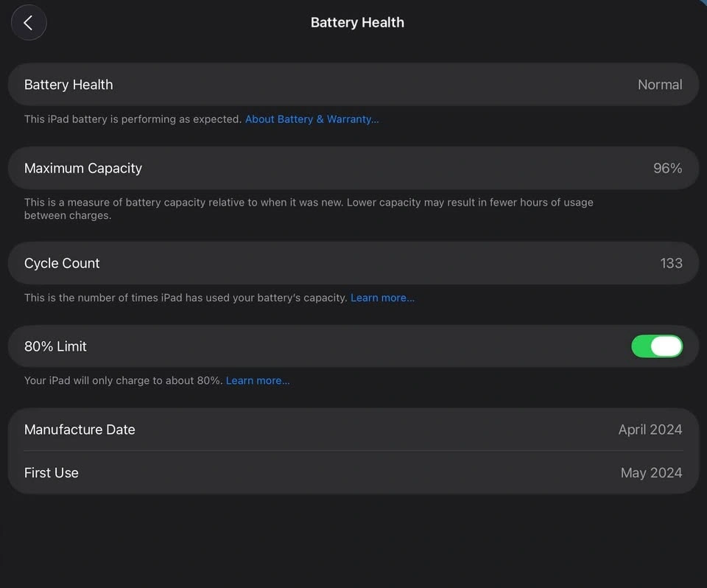Click the Normal battery status value
This screenshot has width=707, height=588.
pyautogui.click(x=659, y=85)
